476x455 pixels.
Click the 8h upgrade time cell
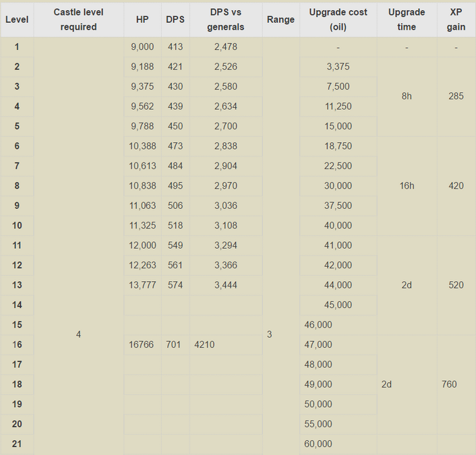click(x=407, y=96)
